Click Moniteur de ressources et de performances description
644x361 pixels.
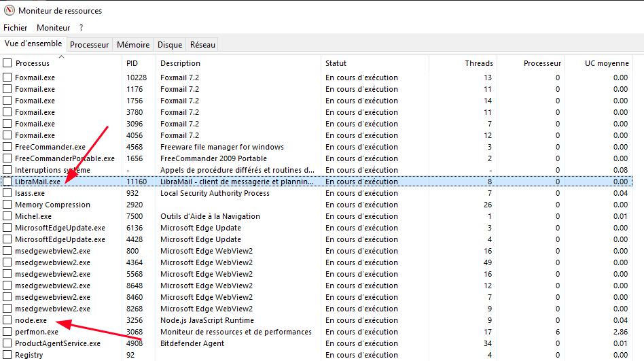click(x=236, y=332)
